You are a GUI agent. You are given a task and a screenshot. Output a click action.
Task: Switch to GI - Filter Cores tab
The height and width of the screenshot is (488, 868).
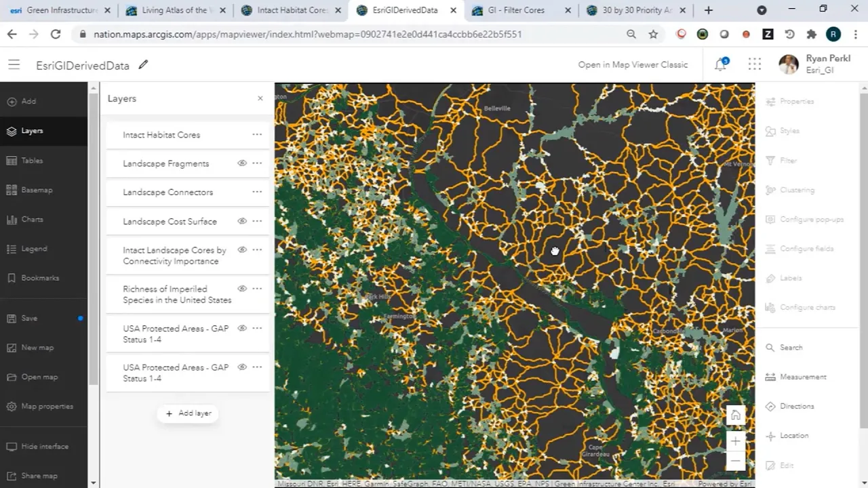521,10
